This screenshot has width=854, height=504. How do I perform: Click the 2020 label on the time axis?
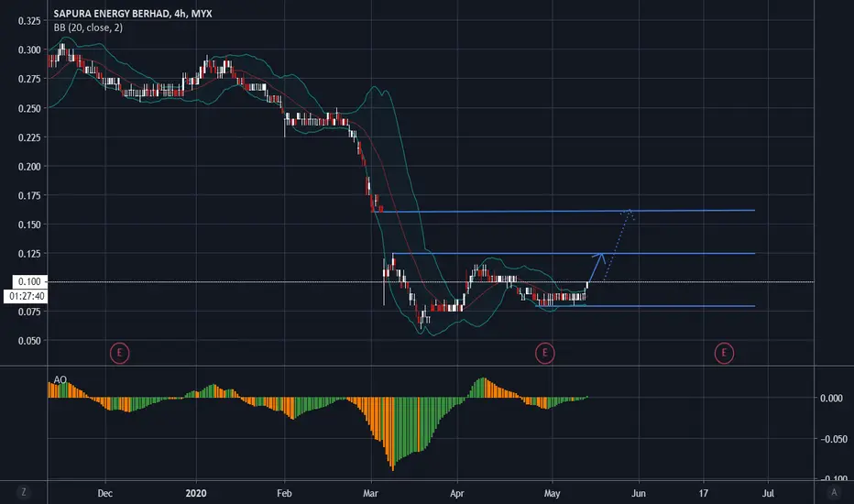pyautogui.click(x=196, y=493)
